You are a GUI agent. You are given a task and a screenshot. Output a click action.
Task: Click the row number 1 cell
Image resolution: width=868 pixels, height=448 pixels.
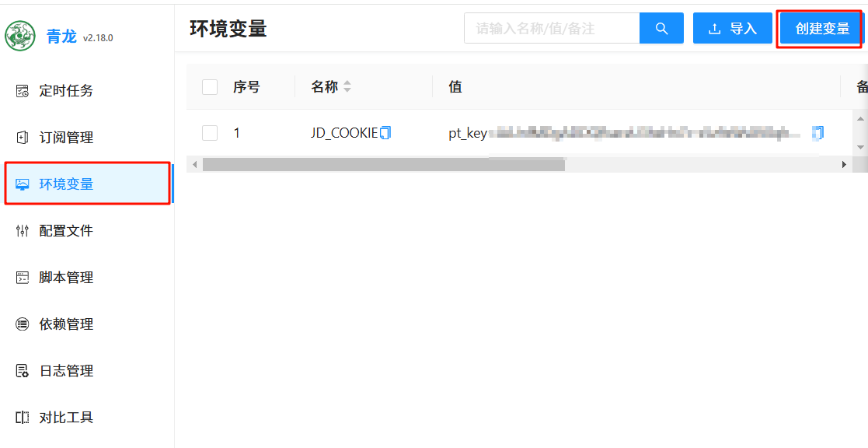[x=237, y=134]
